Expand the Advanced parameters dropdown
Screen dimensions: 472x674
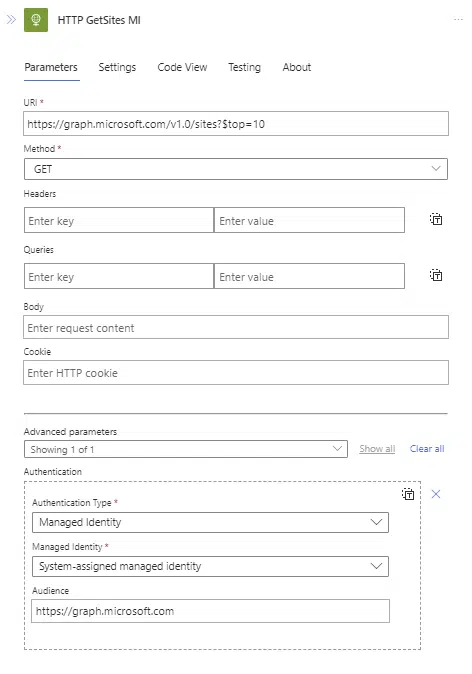pos(186,449)
